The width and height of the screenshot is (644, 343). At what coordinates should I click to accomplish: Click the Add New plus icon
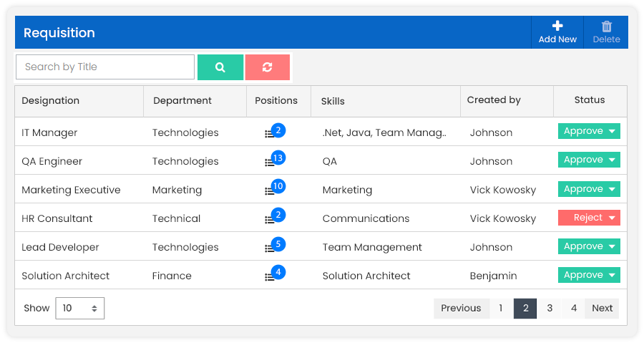(x=557, y=26)
